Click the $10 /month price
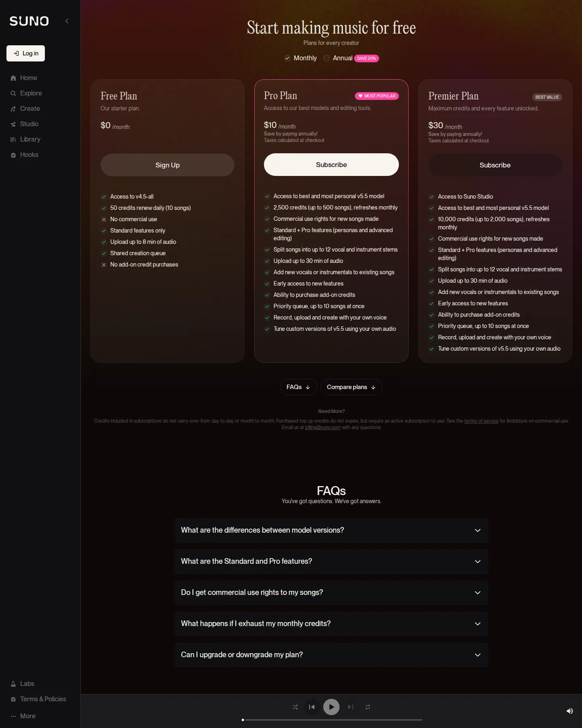 click(x=280, y=125)
